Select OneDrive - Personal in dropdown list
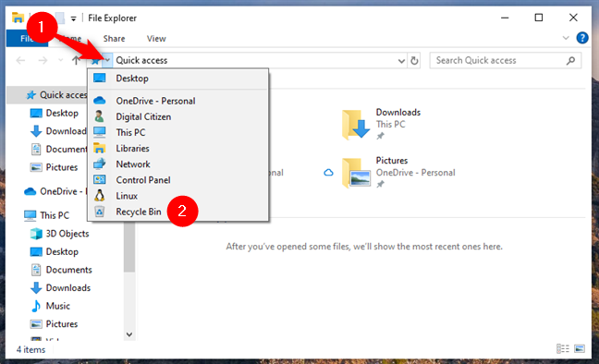599x364 pixels. (x=178, y=101)
